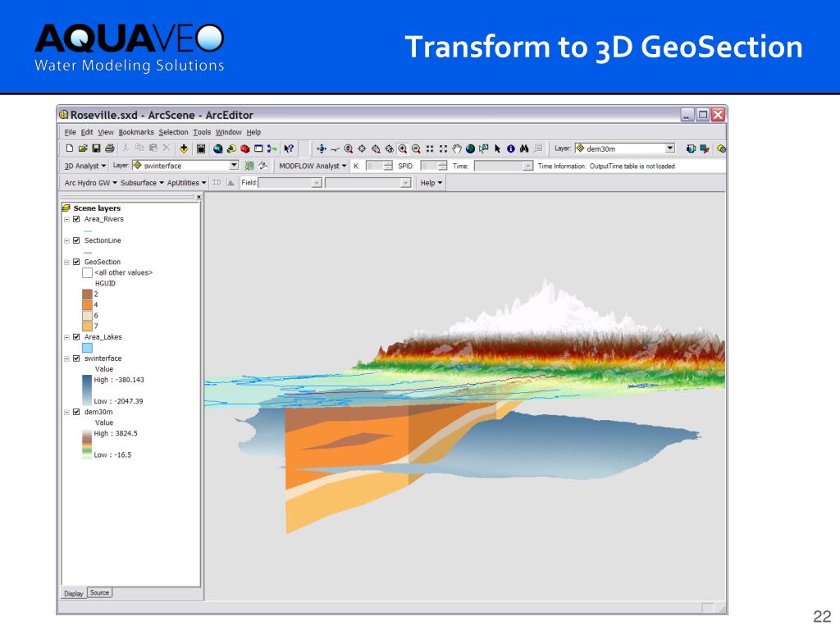Click the Full Extent globe icon

click(x=470, y=148)
